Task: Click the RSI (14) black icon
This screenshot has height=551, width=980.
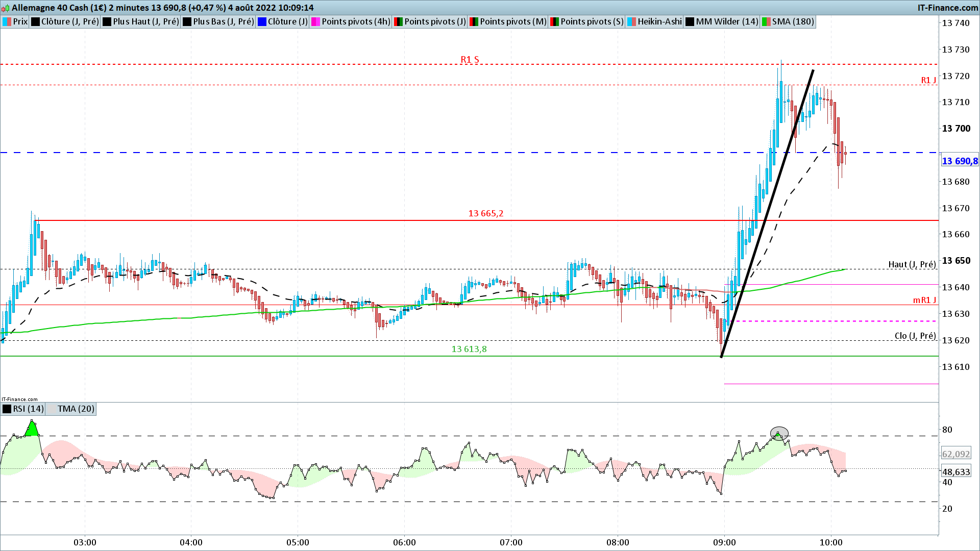Action: coord(7,409)
